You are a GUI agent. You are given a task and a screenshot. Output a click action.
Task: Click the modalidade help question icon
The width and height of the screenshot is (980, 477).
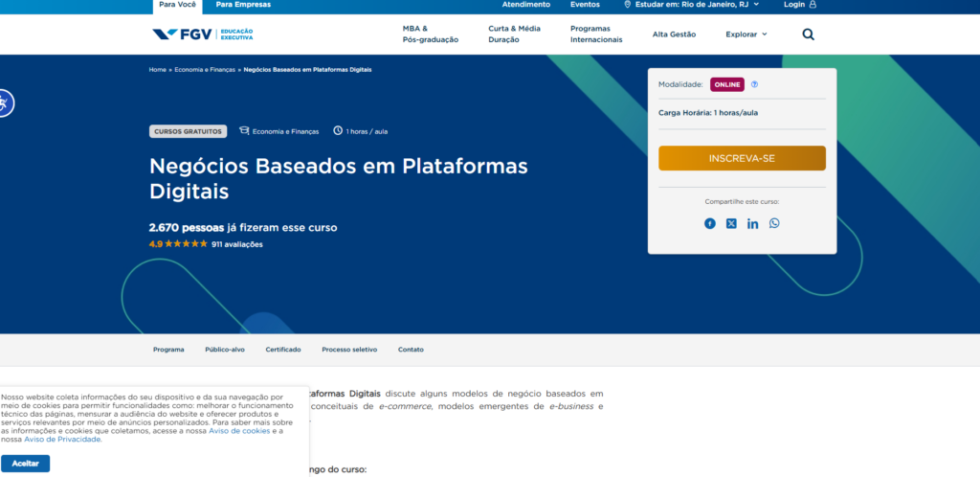click(754, 84)
